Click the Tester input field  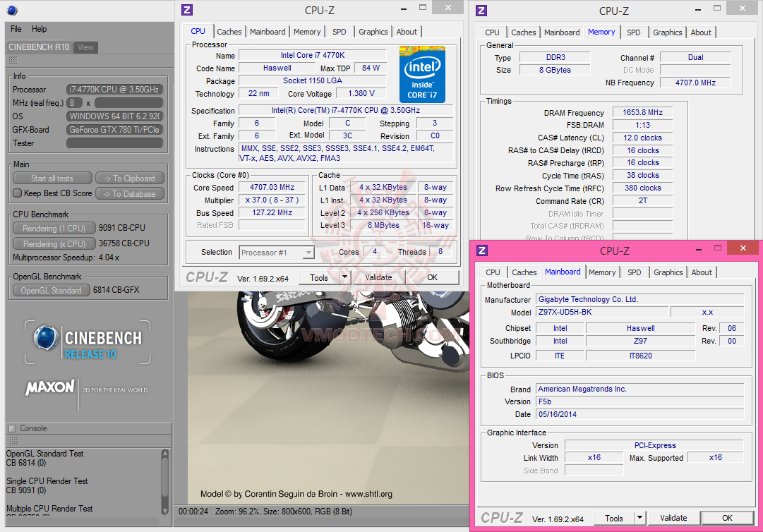point(114,143)
